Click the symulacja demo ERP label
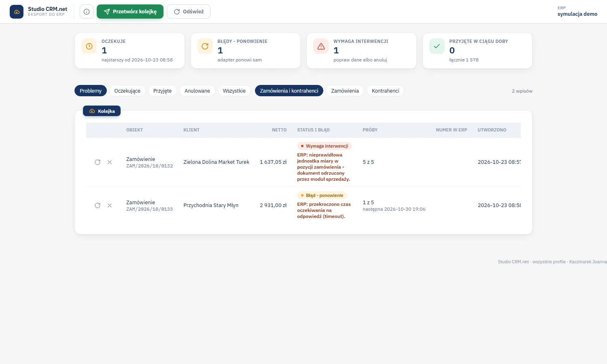 [577, 14]
